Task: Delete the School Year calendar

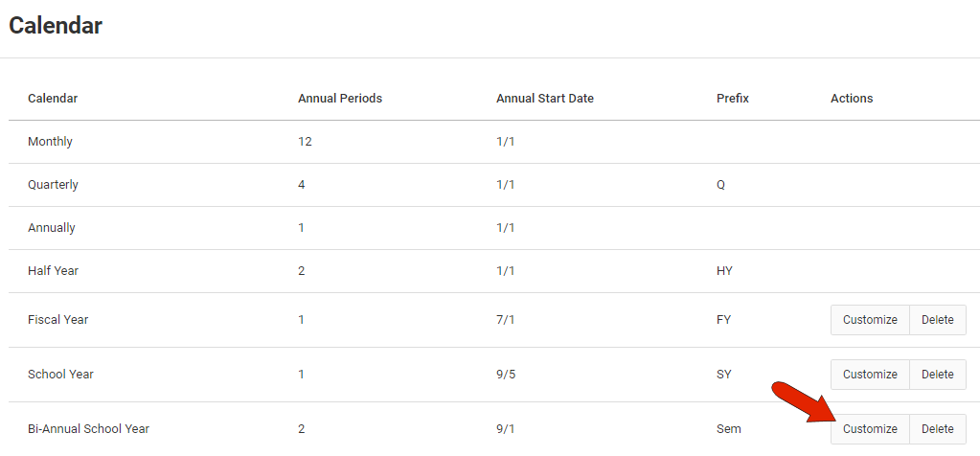Action: 938,375
